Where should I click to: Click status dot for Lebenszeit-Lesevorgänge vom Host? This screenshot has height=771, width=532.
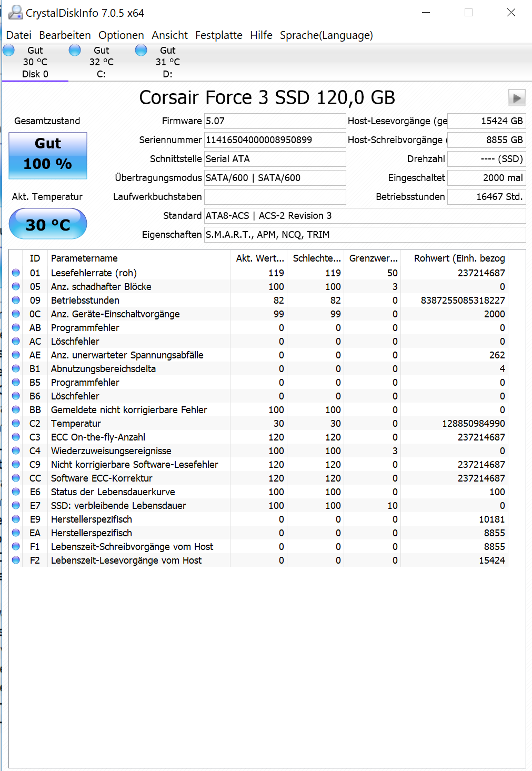tap(16, 560)
